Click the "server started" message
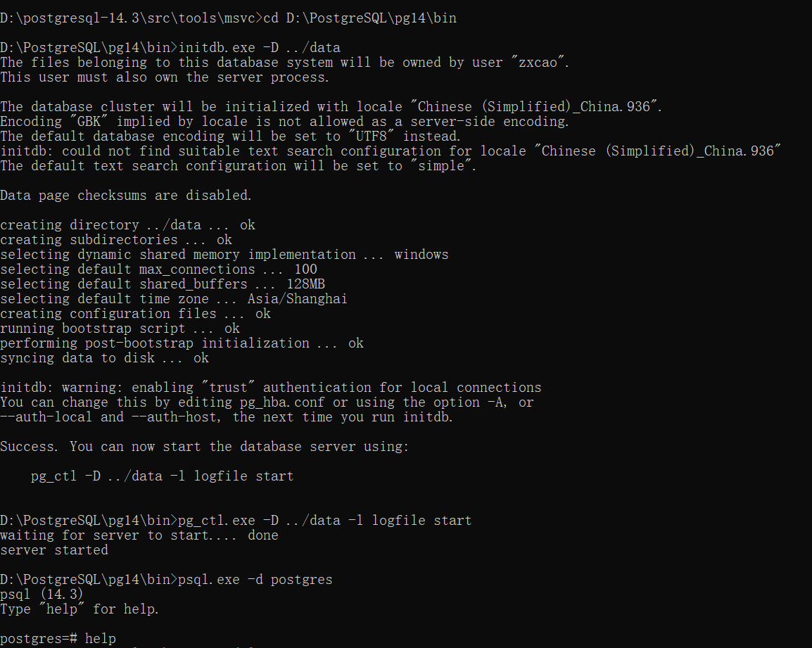The width and height of the screenshot is (812, 648). tap(54, 550)
